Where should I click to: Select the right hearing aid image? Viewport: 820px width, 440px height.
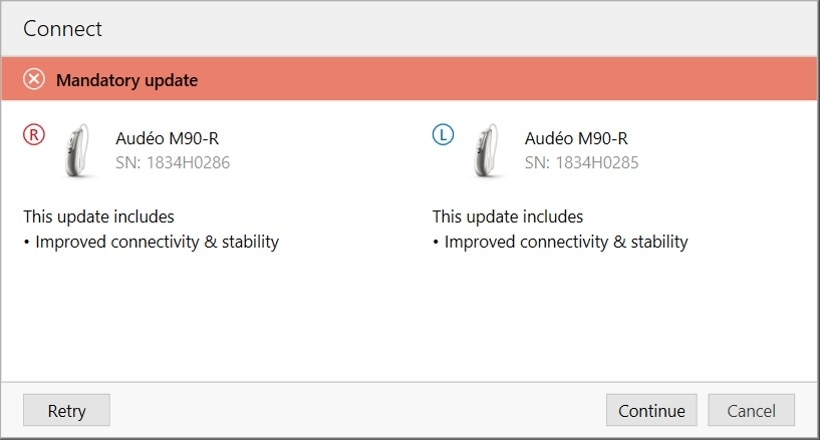point(80,151)
